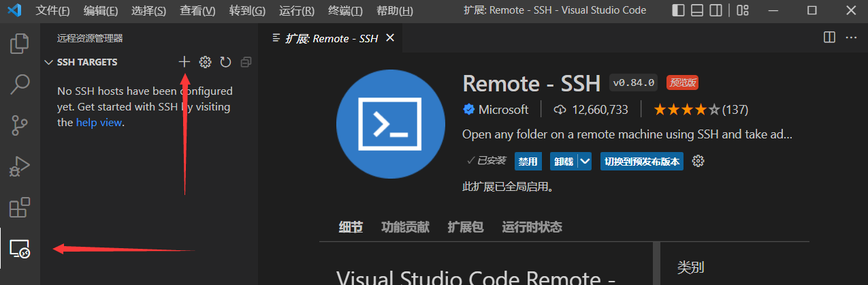Toggle the primary side bar layout
The width and height of the screenshot is (868, 285).
(x=678, y=11)
